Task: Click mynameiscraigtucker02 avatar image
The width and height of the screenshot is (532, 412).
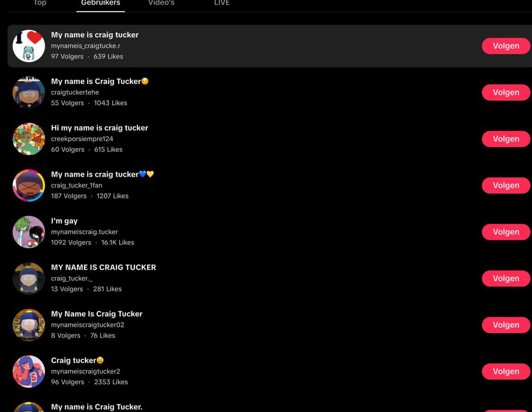Action: coord(29,325)
